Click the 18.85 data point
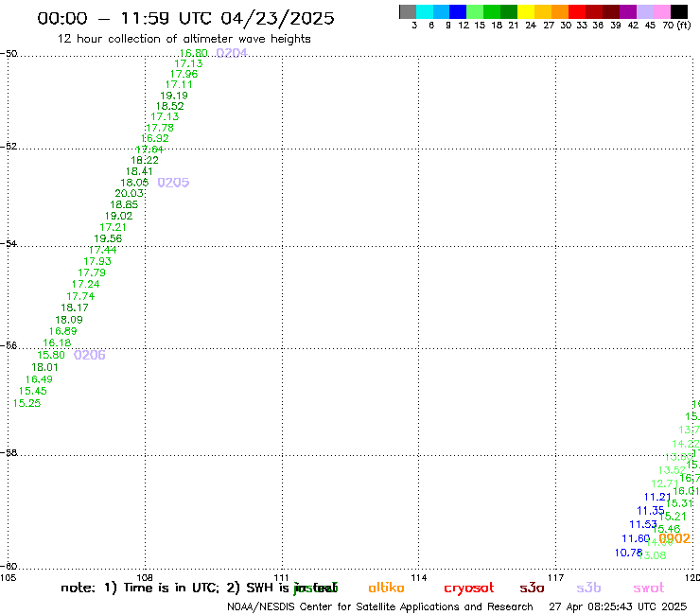The image size is (700, 615). click(124, 204)
